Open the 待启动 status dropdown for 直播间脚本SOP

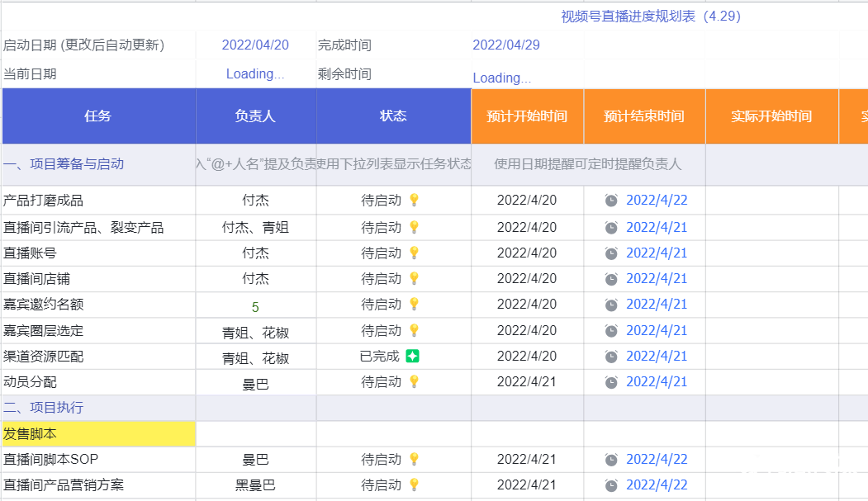point(394,460)
